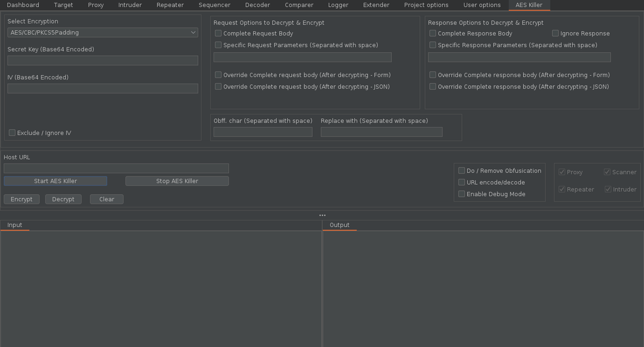Enable Exclude / Ignore IV checkbox

point(12,133)
